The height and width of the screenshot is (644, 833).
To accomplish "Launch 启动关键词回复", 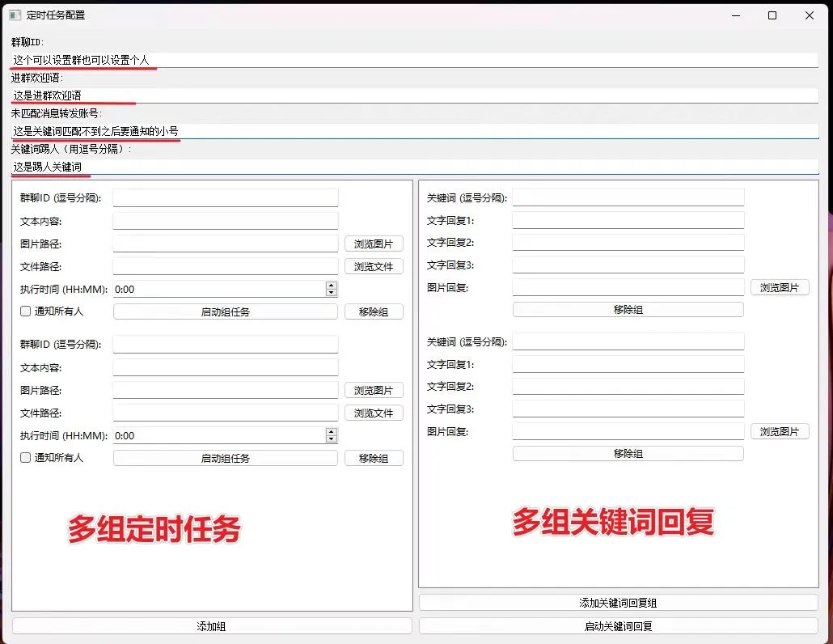I will pyautogui.click(x=618, y=626).
